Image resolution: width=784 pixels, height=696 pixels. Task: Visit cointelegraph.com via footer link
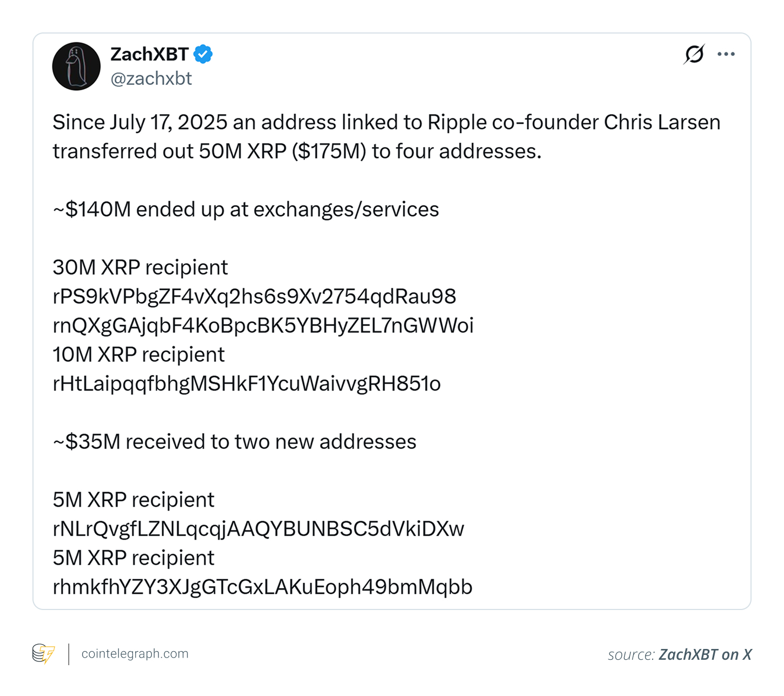coord(134,654)
